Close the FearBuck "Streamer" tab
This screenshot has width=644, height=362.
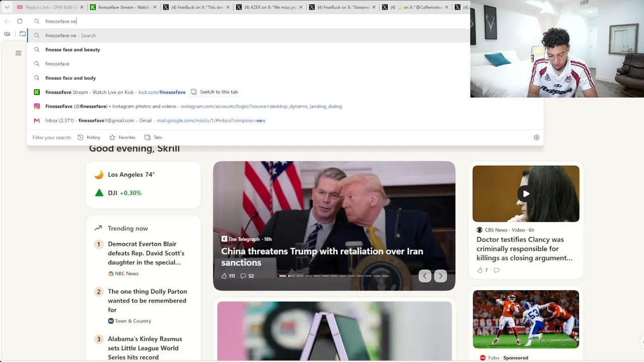click(x=374, y=7)
